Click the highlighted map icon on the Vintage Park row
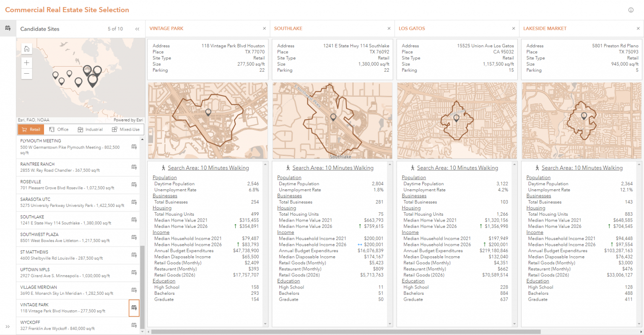 [134, 308]
